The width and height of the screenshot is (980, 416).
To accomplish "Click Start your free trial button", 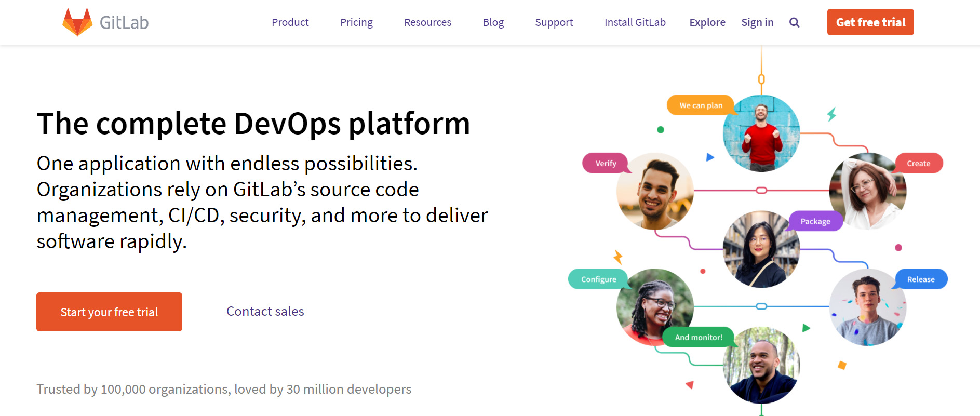I will click(109, 312).
